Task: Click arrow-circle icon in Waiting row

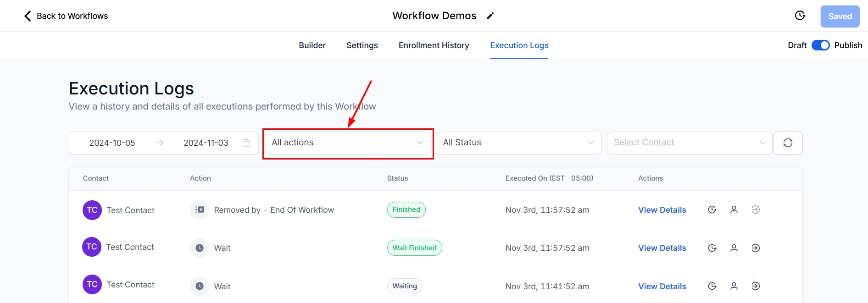Action: [x=756, y=286]
